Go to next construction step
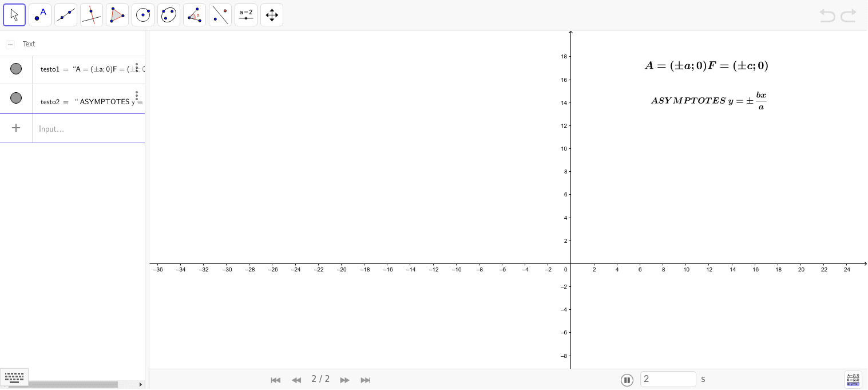This screenshot has width=868, height=390. (344, 380)
